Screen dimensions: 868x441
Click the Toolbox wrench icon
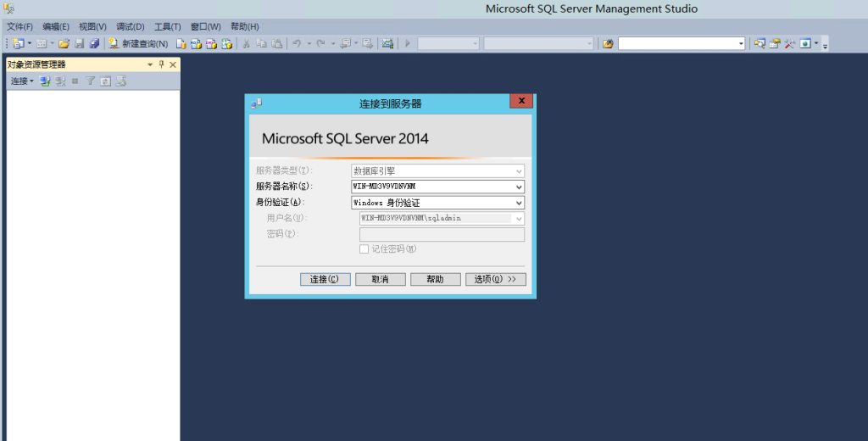789,43
